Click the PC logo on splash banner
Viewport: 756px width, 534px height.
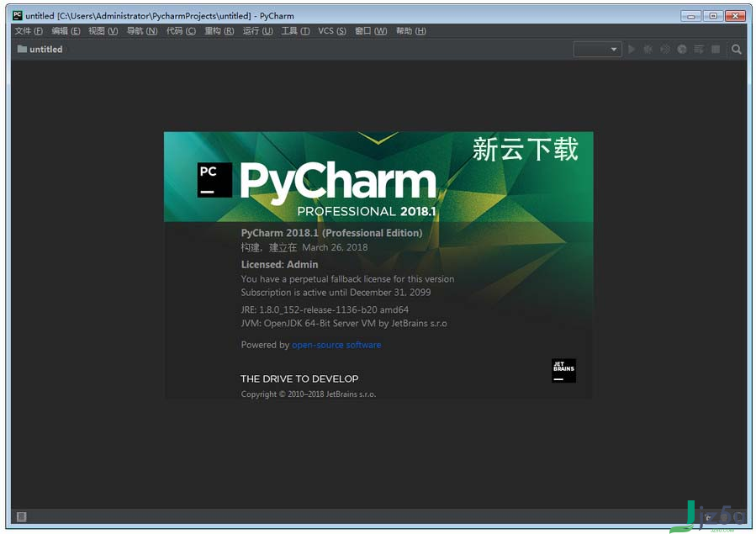214,180
